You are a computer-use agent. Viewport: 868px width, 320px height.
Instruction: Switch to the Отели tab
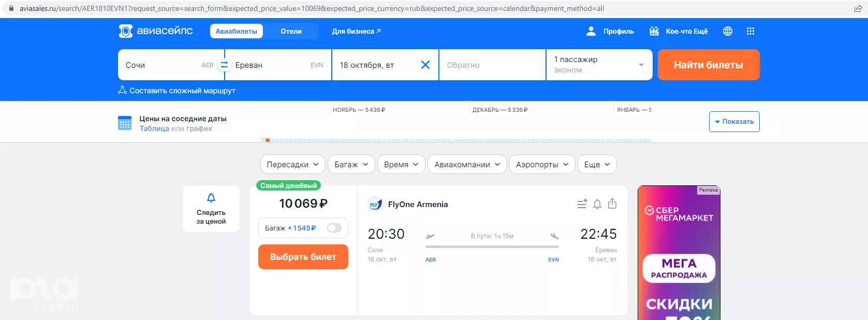click(x=291, y=31)
